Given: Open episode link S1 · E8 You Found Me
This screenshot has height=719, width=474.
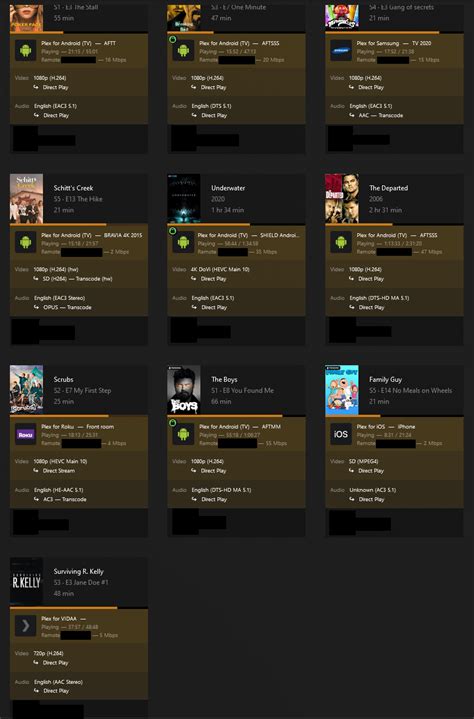Looking at the screenshot, I should click(243, 391).
